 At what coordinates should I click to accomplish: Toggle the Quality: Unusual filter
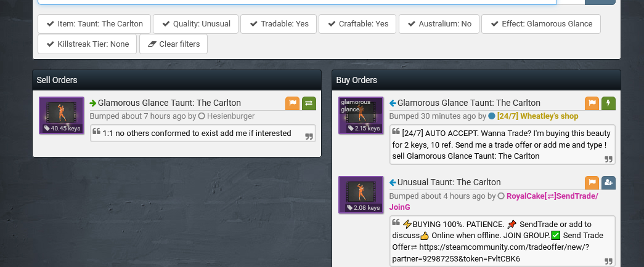pos(195,24)
